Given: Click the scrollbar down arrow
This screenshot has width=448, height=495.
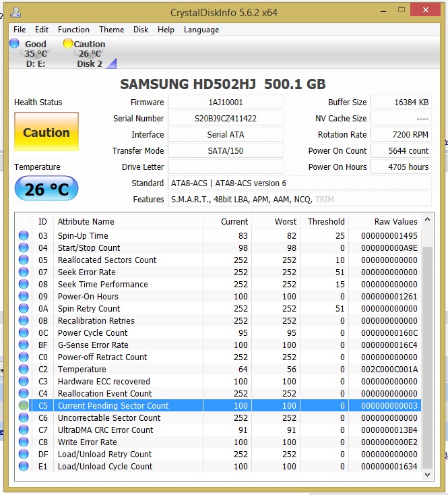Looking at the screenshot, I should pos(428,475).
